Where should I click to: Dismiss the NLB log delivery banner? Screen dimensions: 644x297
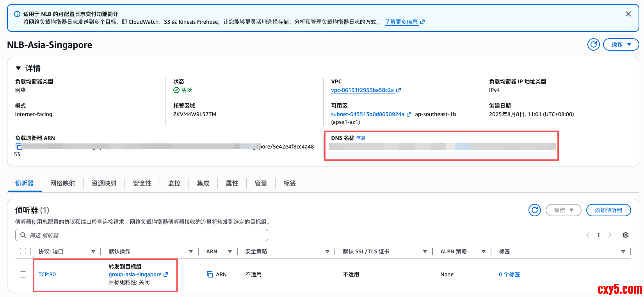pos(628,14)
